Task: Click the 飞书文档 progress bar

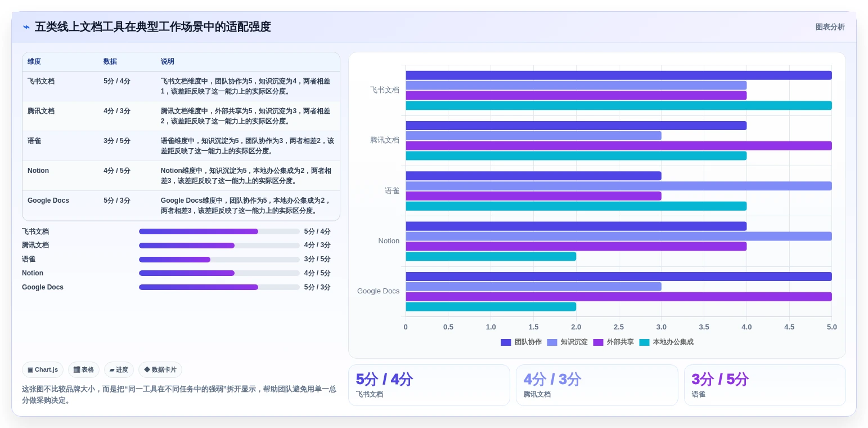Action: tap(219, 231)
